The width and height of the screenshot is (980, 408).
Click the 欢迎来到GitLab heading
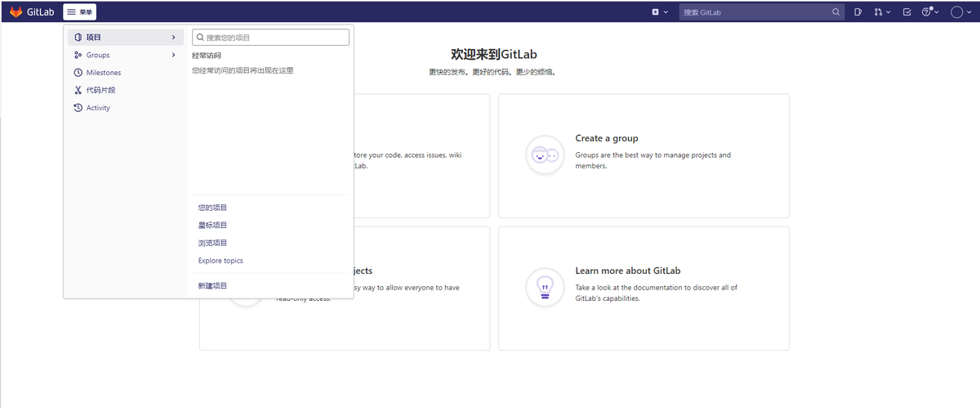tap(494, 54)
